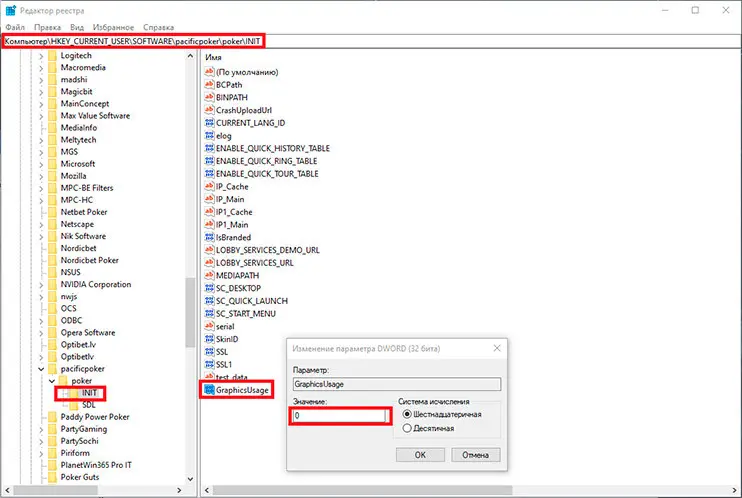Collapse the pacificpoker tree node

click(x=42, y=369)
